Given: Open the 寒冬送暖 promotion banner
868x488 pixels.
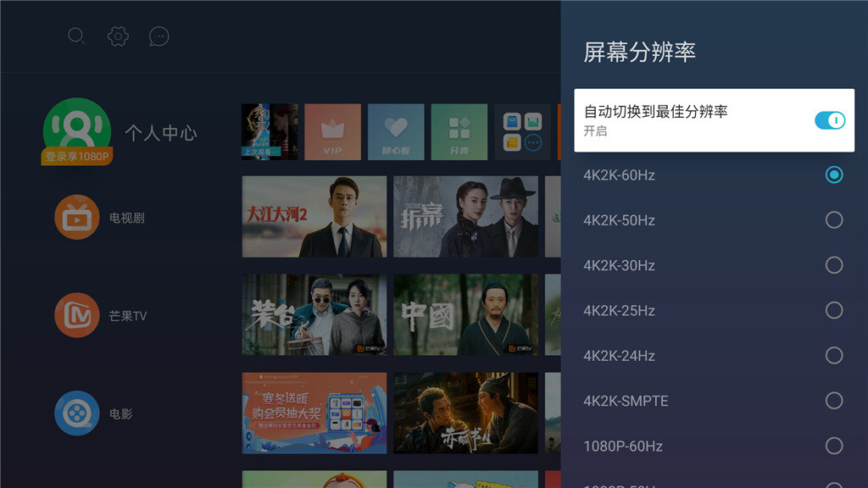Looking at the screenshot, I should pos(314,413).
